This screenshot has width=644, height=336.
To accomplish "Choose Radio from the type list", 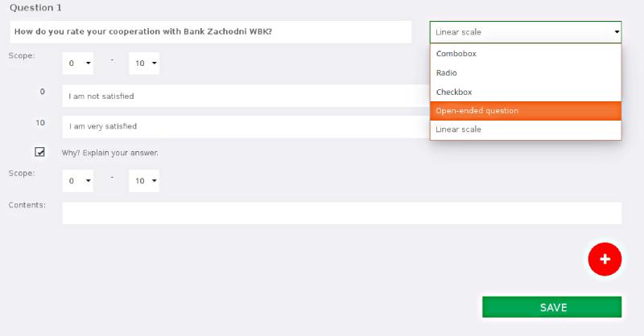I will coord(526,72).
